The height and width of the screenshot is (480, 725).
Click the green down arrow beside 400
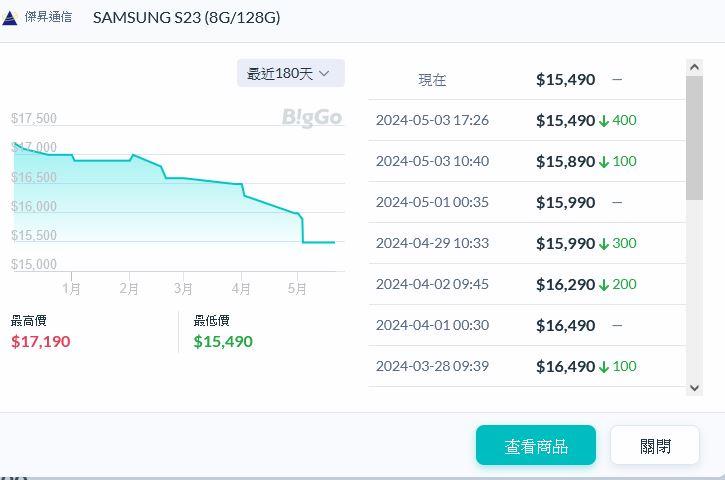[x=604, y=121]
